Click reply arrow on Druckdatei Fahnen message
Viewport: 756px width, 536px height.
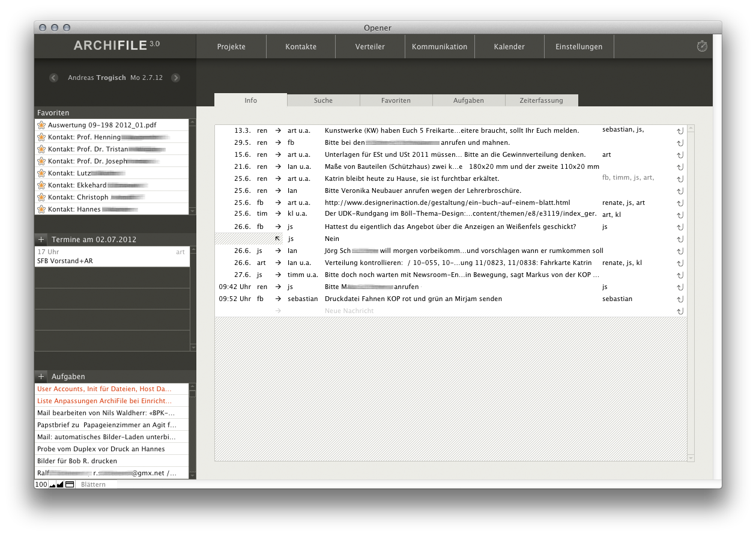coord(680,299)
